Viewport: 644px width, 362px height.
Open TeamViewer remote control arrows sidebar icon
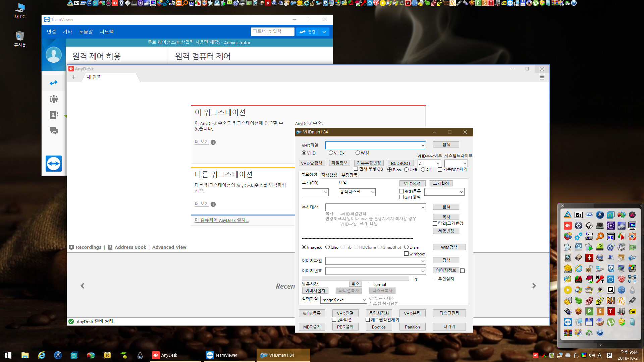click(x=54, y=83)
